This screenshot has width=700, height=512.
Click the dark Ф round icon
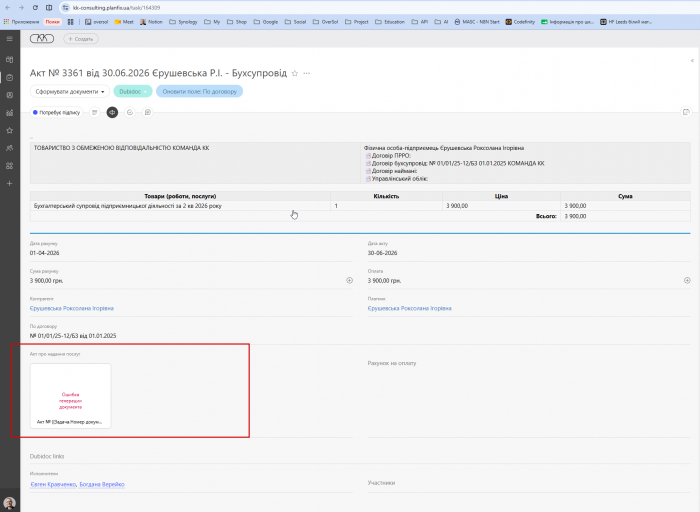click(x=112, y=112)
